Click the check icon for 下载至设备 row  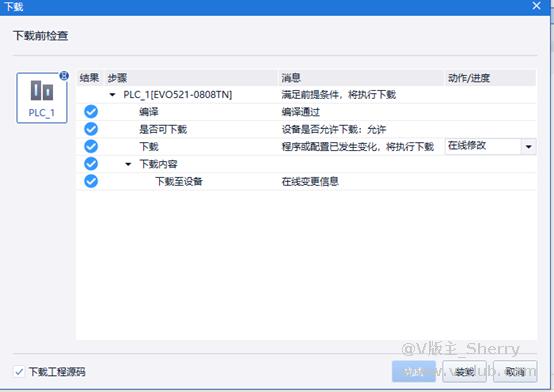click(x=91, y=181)
